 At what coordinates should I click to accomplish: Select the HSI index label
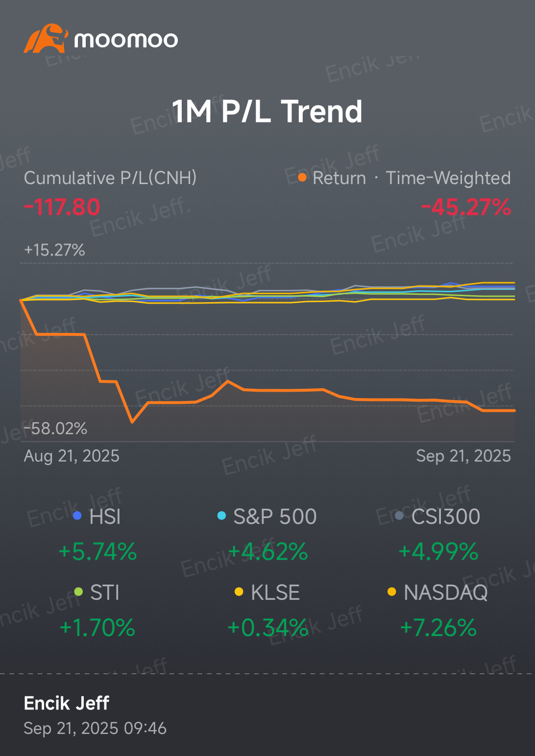105,517
